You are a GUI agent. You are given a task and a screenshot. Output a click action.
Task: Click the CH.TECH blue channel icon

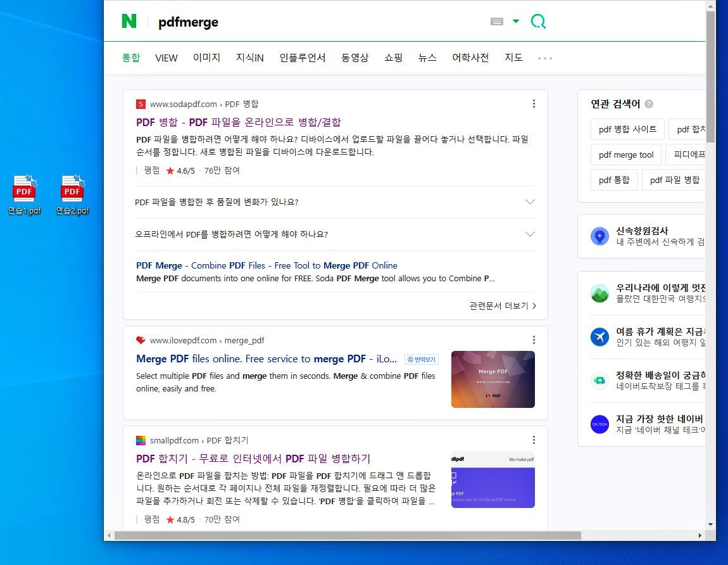pyautogui.click(x=599, y=424)
